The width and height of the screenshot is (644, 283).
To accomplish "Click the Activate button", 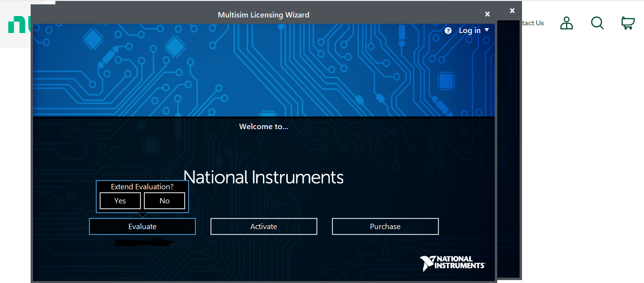I will (264, 227).
